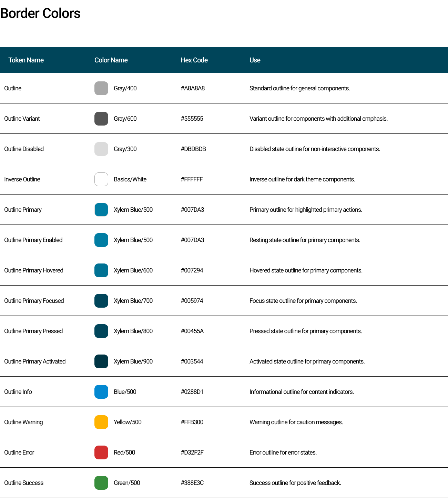Click the Gray/300 disabled outline swatch
The width and height of the screenshot is (448, 498).
pos(101,149)
